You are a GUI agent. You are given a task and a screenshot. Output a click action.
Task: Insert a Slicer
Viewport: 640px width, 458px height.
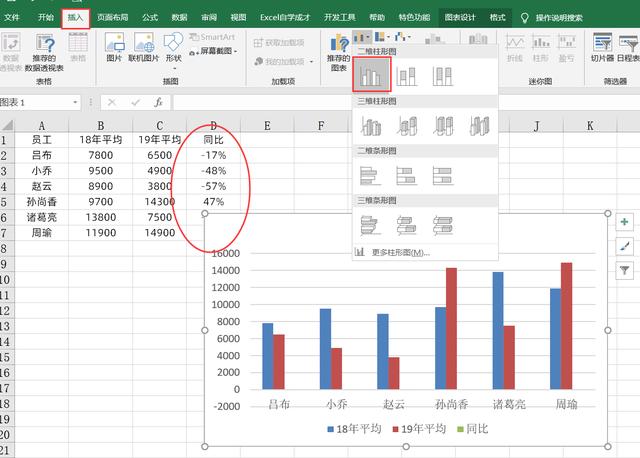(x=602, y=48)
